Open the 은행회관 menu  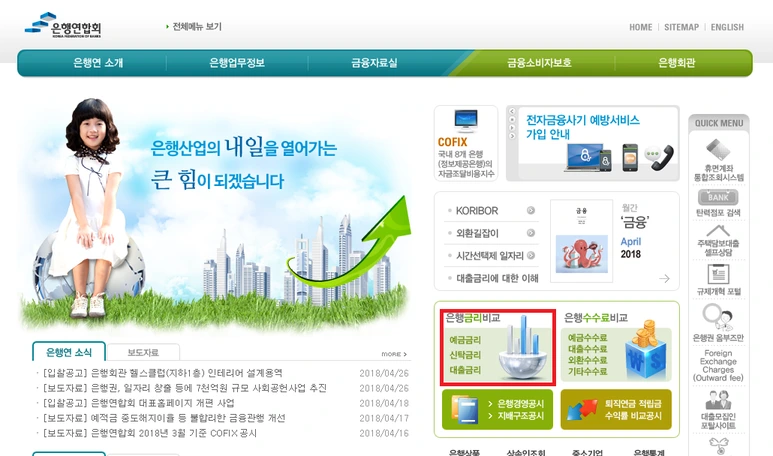click(676, 63)
